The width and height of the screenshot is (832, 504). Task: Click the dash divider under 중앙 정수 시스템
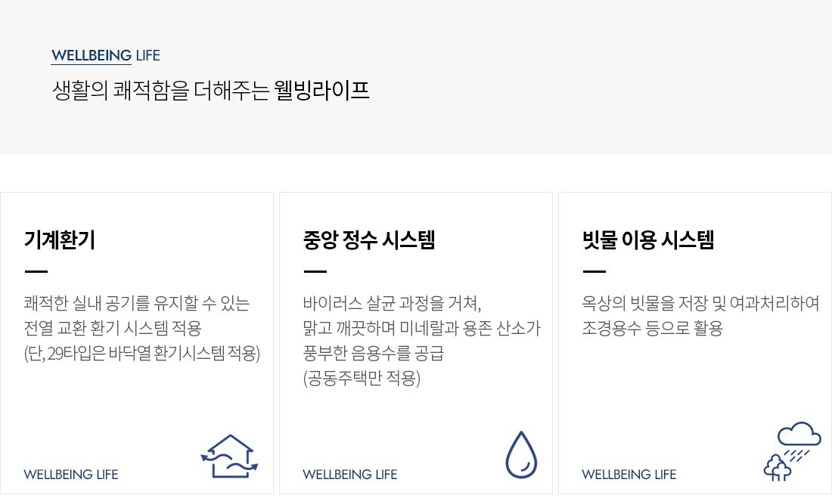315,271
